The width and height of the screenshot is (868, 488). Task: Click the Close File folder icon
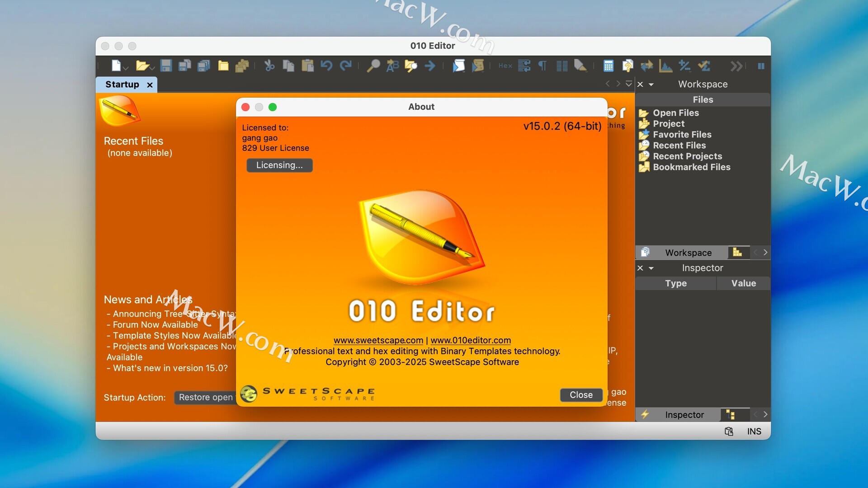pos(223,66)
